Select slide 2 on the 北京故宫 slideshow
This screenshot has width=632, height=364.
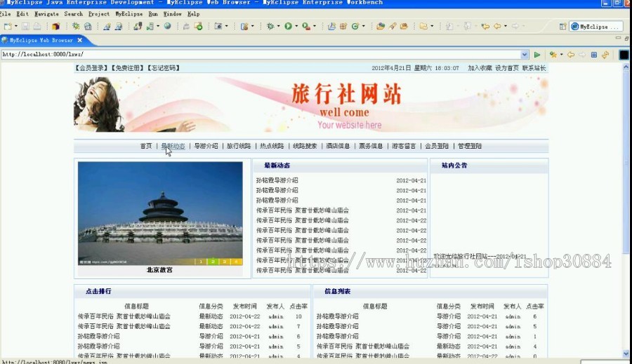213,262
